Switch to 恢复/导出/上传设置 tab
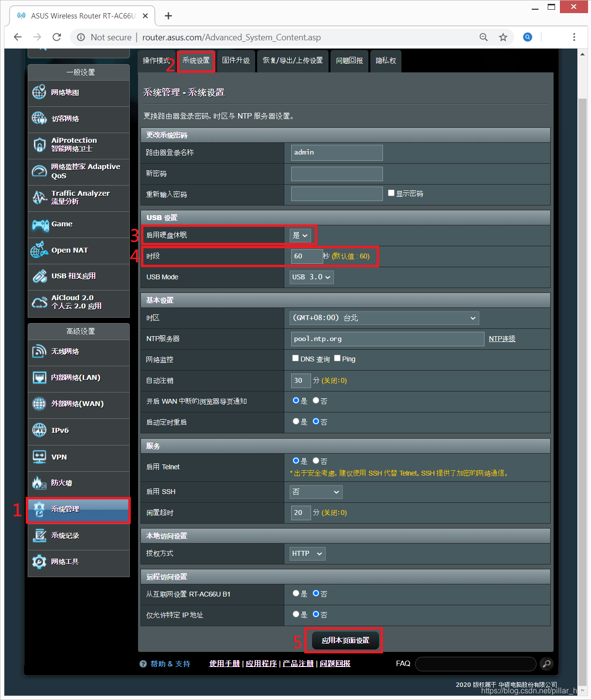This screenshot has width=591, height=700. 293,61
